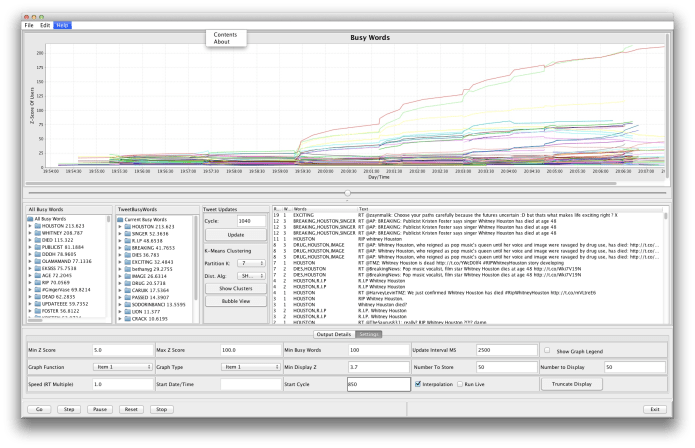Click the Stop button
The height and width of the screenshot is (448, 695).
pos(162,409)
